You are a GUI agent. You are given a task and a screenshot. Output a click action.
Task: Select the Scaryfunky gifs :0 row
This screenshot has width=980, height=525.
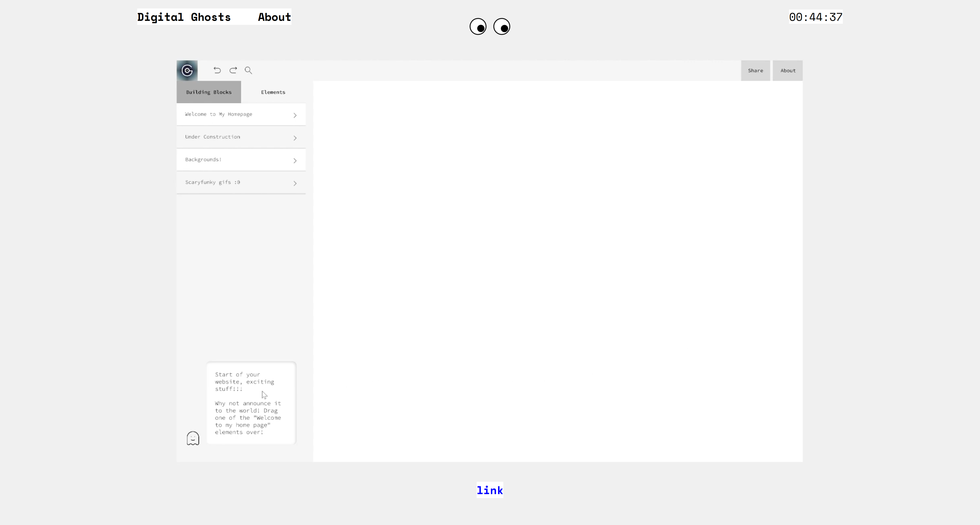(241, 182)
